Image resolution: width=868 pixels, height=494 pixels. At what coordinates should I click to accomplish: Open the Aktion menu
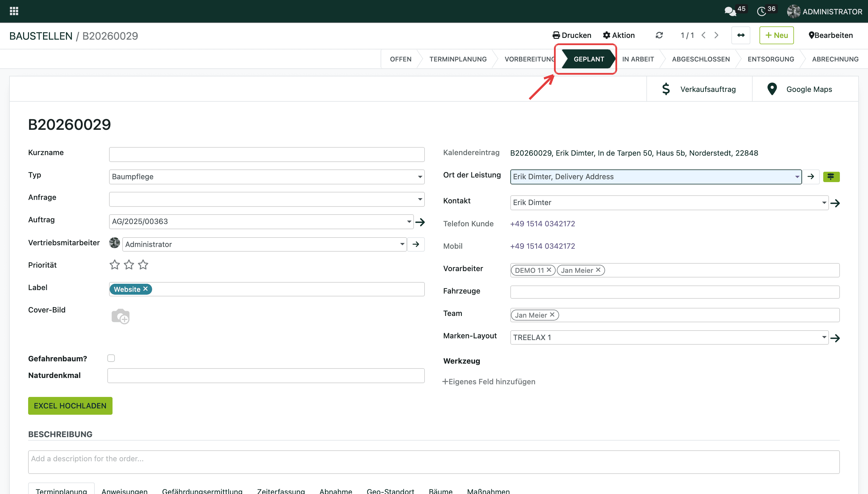[x=619, y=35]
